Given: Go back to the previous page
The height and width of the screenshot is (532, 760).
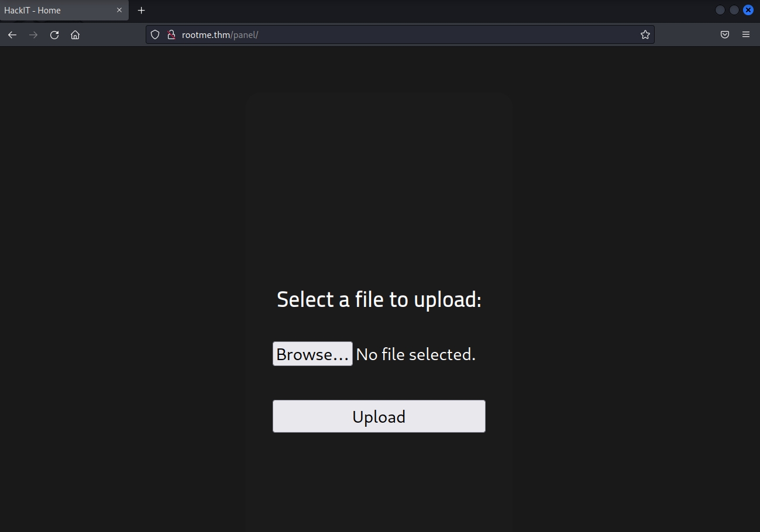Looking at the screenshot, I should tap(12, 35).
